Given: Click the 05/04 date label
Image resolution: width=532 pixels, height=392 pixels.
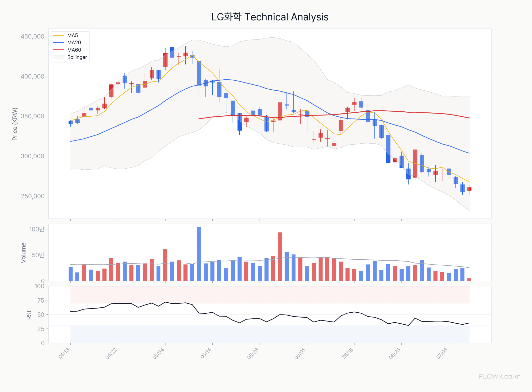Looking at the screenshot, I should tap(158, 353).
